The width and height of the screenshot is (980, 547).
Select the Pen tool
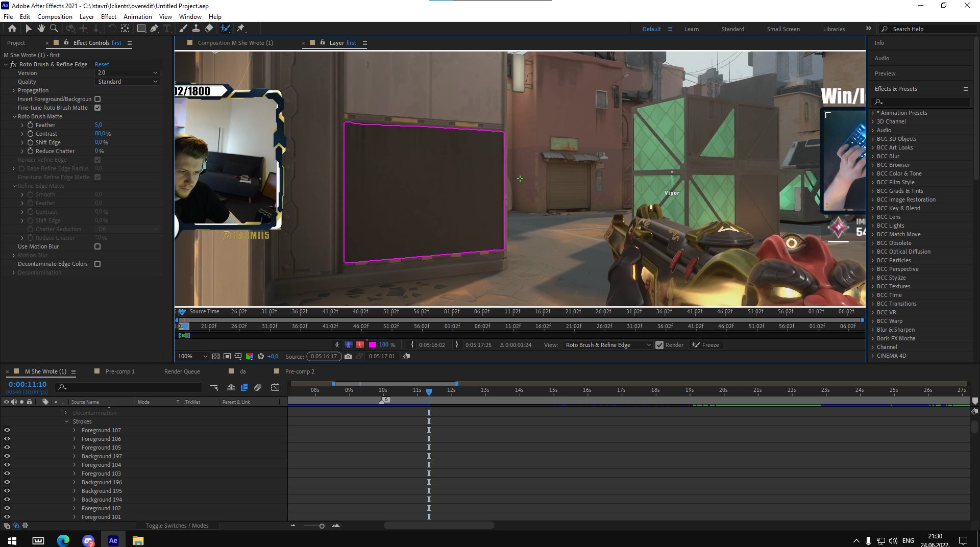coord(154,29)
